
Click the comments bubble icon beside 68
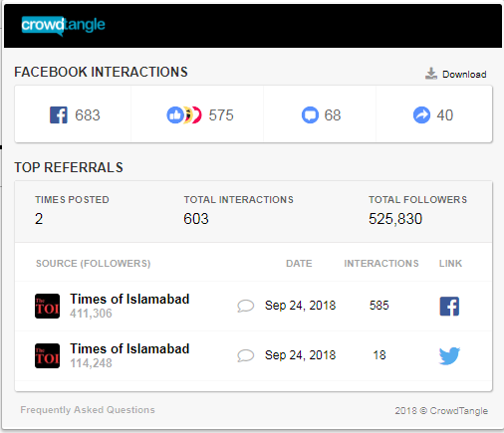(310, 115)
